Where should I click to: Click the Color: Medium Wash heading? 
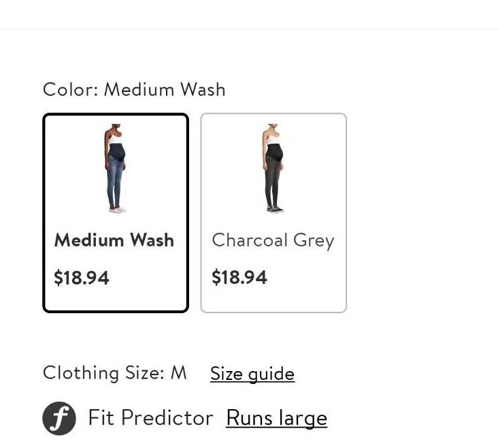(x=134, y=89)
